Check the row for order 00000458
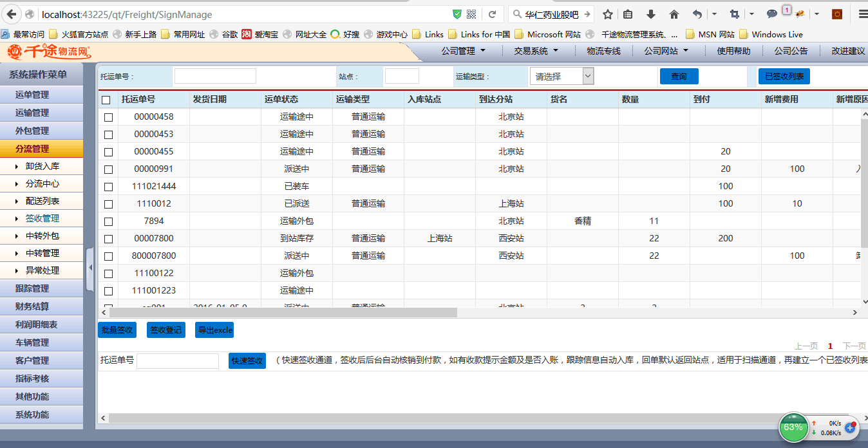Viewport: 868px width, 448px height. coord(108,117)
